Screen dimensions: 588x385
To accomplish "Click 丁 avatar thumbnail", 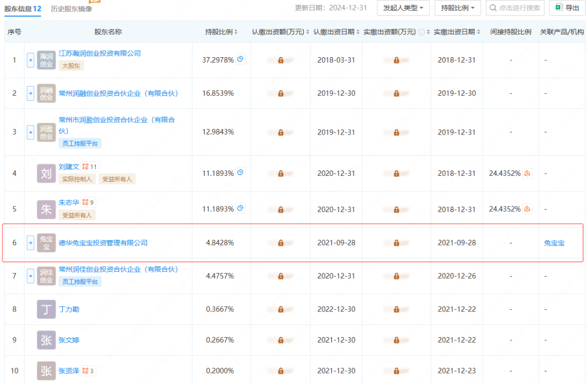I will click(x=46, y=309).
